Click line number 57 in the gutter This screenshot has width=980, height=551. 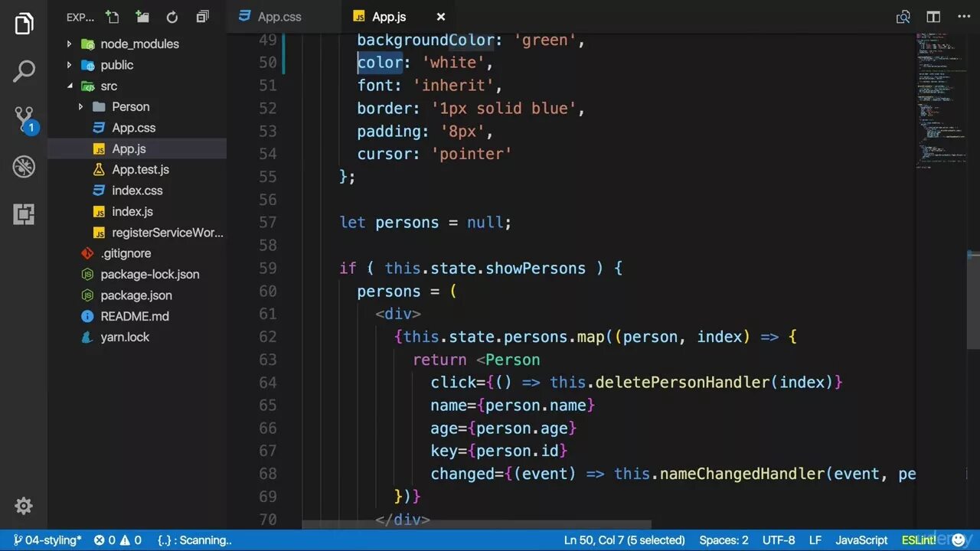[x=267, y=223]
